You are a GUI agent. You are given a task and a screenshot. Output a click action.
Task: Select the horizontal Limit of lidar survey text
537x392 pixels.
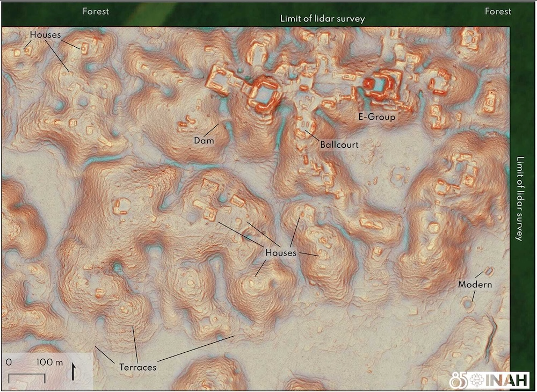click(322, 19)
